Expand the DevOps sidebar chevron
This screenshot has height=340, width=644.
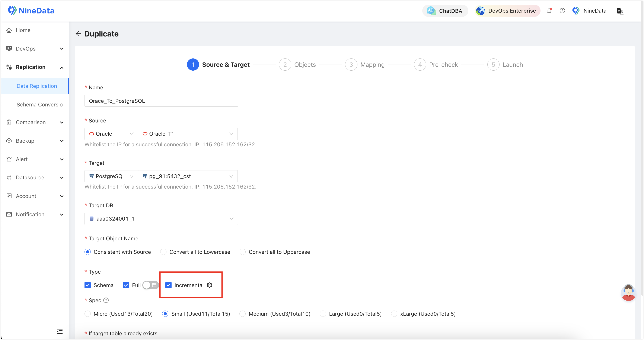tap(62, 49)
